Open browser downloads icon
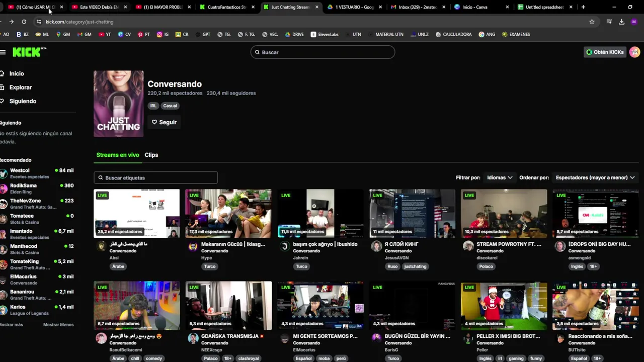The height and width of the screenshot is (362, 644). pyautogui.click(x=621, y=22)
